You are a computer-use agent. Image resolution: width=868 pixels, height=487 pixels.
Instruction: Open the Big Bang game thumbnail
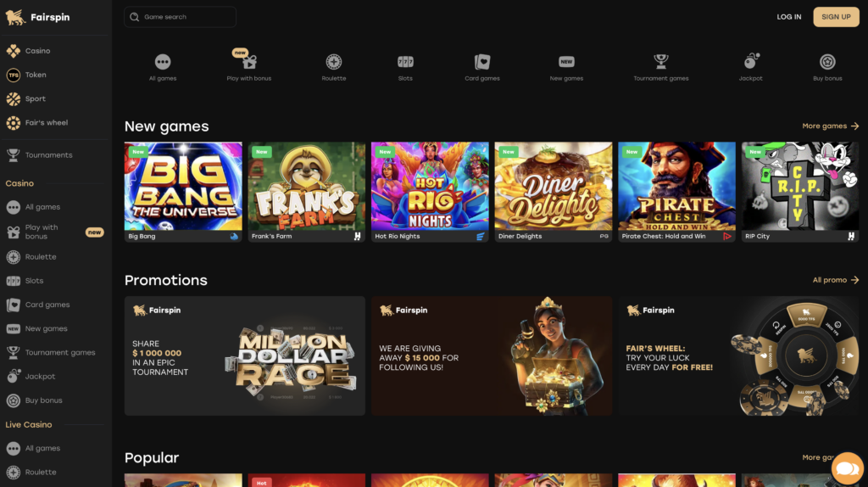click(x=183, y=192)
